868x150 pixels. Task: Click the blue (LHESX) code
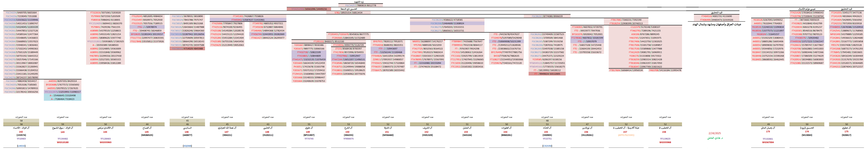(x=21, y=146)
